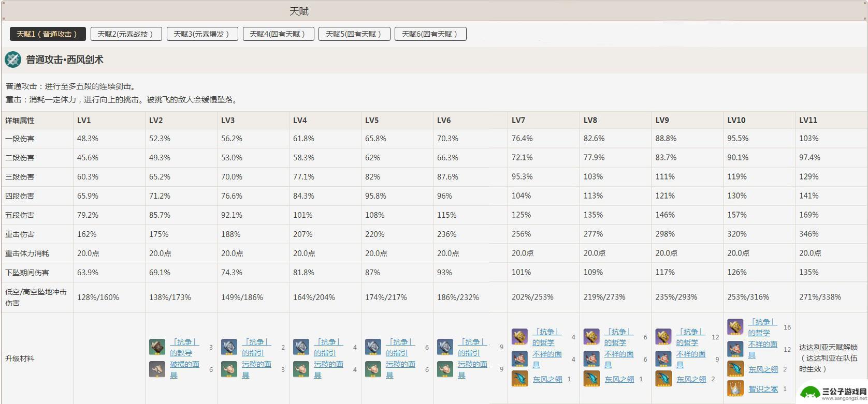
Task: Click the 东风之翎 feather icon in LV7 column
Action: pos(519,379)
